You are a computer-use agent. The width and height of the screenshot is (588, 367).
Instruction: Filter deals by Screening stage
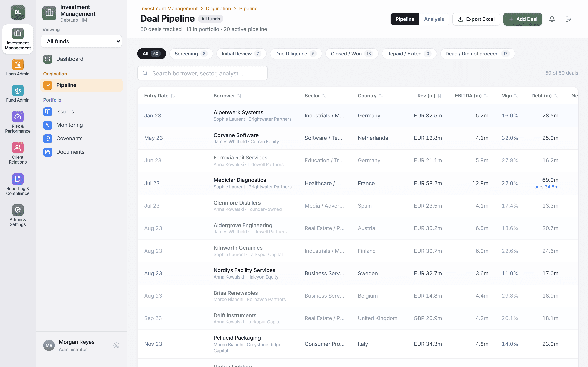point(191,54)
